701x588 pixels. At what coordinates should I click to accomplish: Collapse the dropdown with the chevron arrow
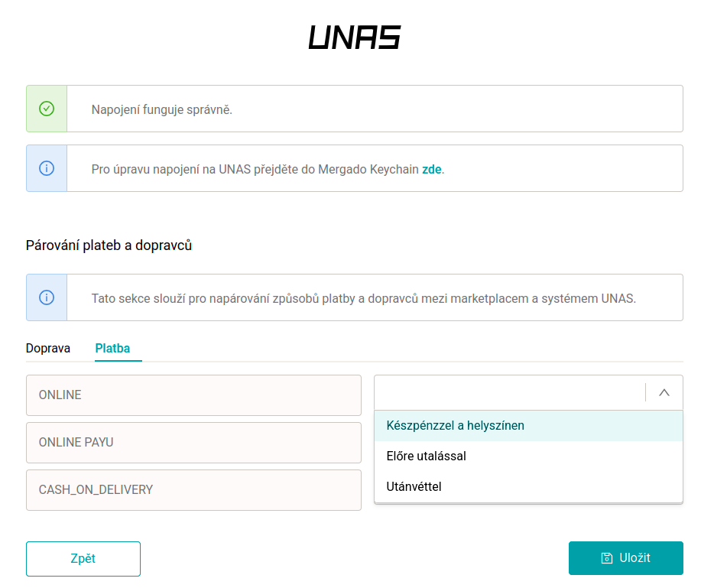tap(664, 392)
